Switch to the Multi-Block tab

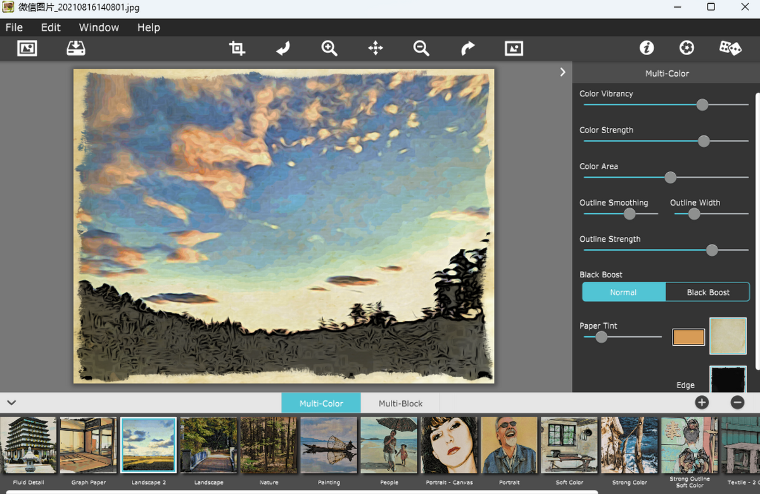click(x=400, y=403)
